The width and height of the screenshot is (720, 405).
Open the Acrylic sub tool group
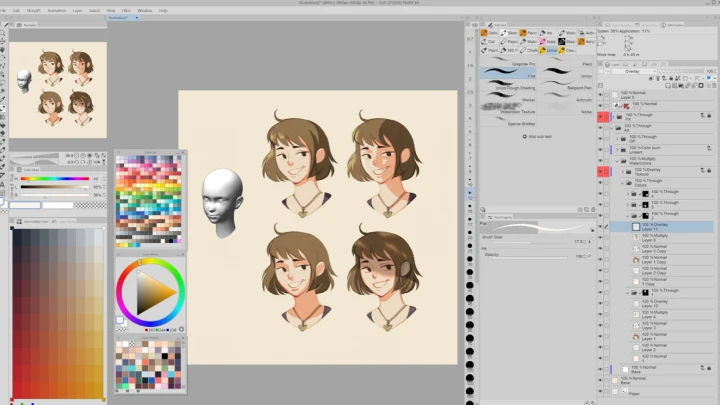[586, 41]
